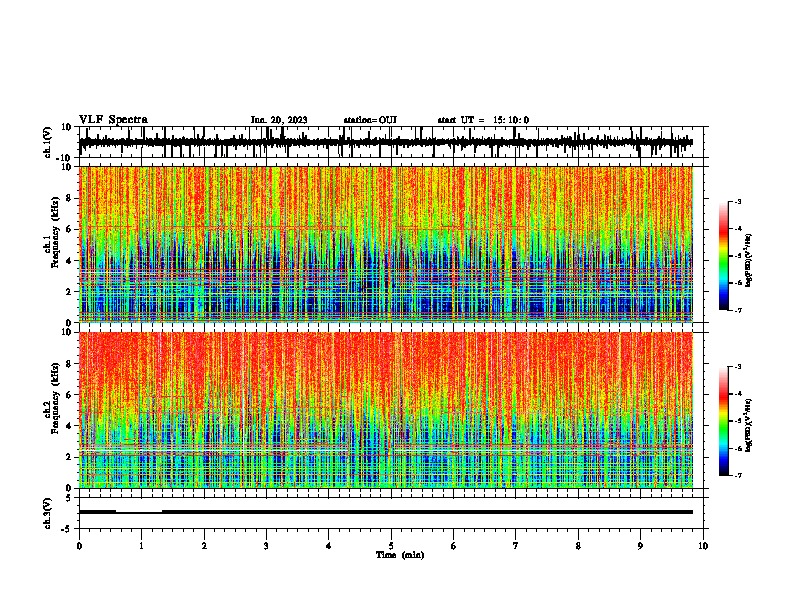Click the "station=OUJ" label
Image resolution: width=792 pixels, height=612 pixels.
(x=370, y=120)
